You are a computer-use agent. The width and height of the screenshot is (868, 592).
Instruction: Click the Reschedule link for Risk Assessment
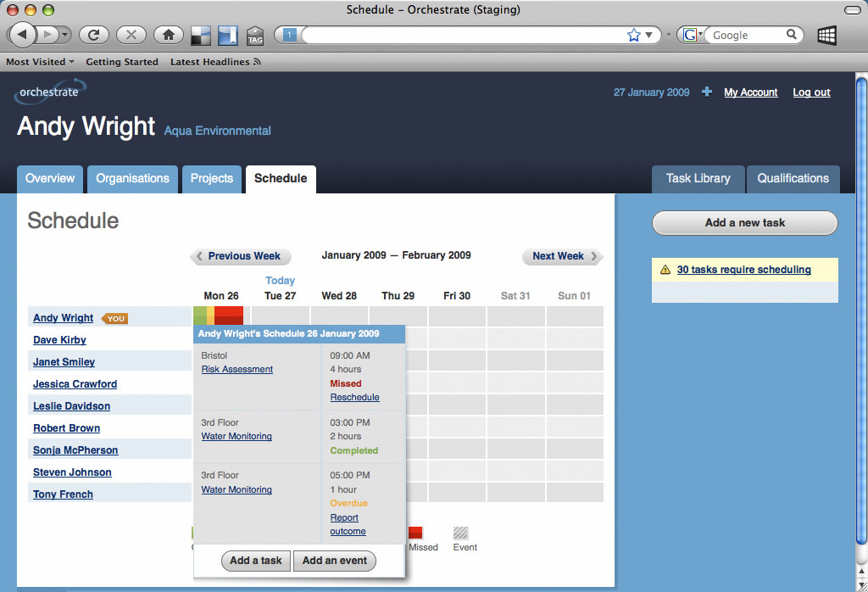tap(354, 397)
